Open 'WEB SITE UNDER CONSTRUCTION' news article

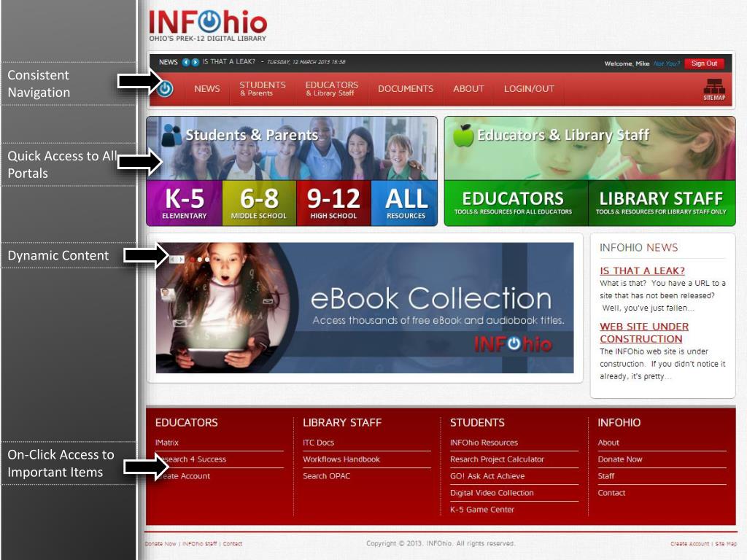coord(644,332)
